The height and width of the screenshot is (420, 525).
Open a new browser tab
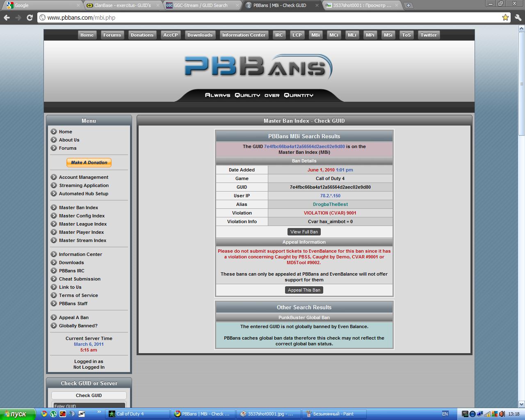(x=409, y=5)
